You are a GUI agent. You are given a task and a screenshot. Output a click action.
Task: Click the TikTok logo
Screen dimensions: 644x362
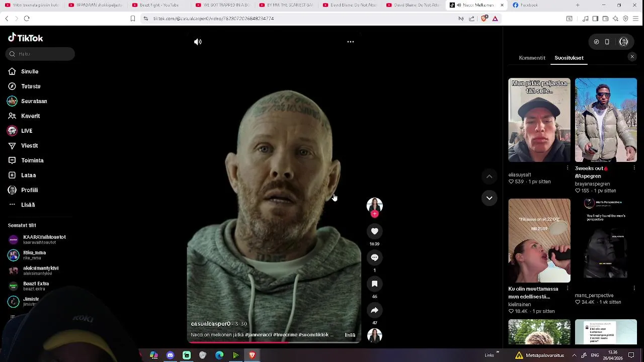tap(26, 38)
